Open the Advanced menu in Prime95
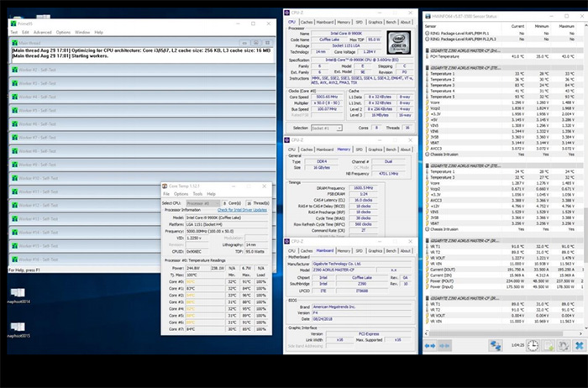 (42, 32)
